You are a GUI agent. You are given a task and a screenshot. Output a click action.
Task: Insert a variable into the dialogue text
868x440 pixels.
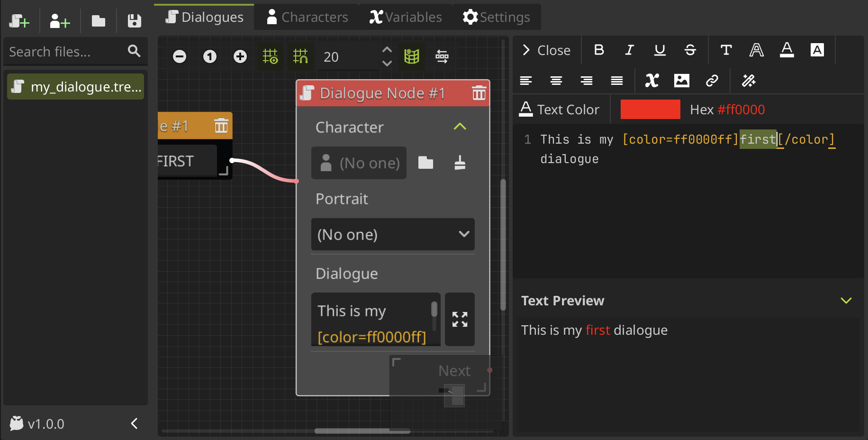point(652,81)
